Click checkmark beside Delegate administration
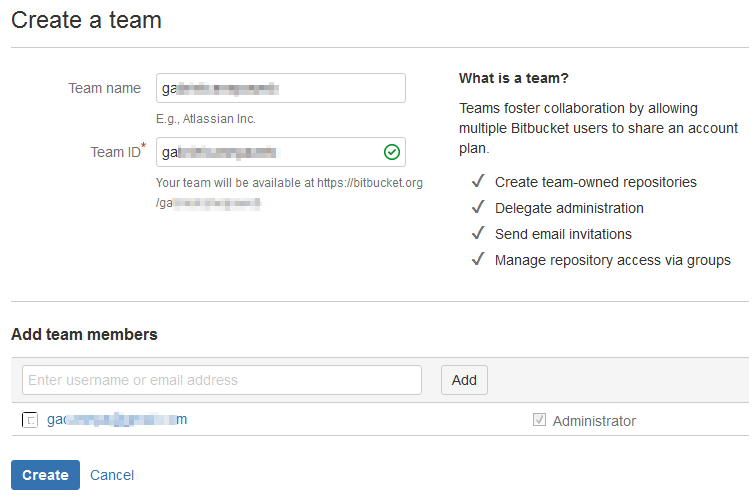Image resolution: width=754 pixels, height=496 pixels. click(478, 208)
